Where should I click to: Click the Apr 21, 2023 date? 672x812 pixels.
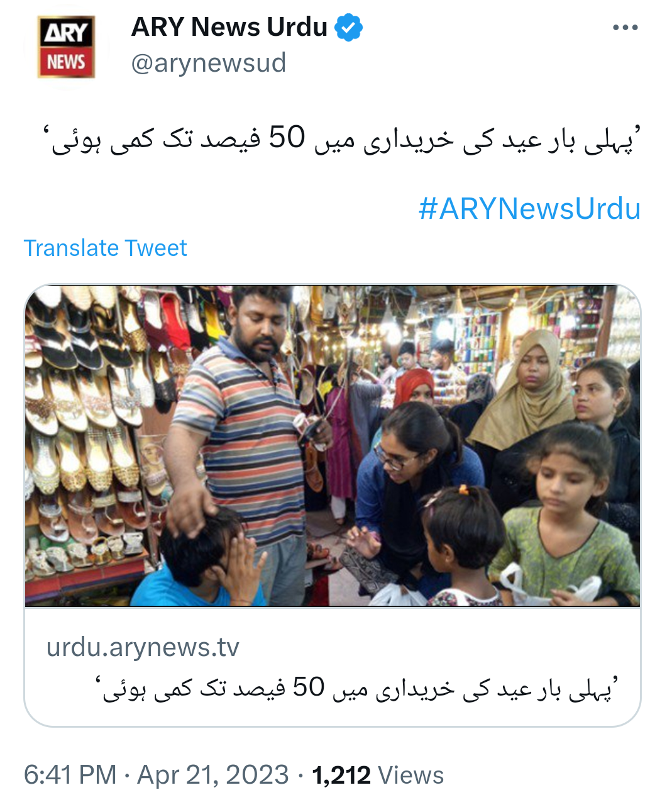click(213, 775)
